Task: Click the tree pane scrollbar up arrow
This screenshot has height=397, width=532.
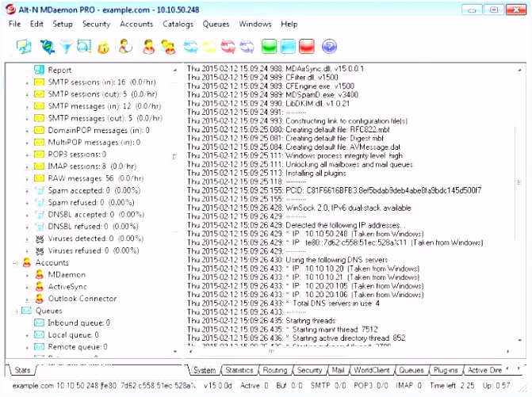Action: click(175, 71)
